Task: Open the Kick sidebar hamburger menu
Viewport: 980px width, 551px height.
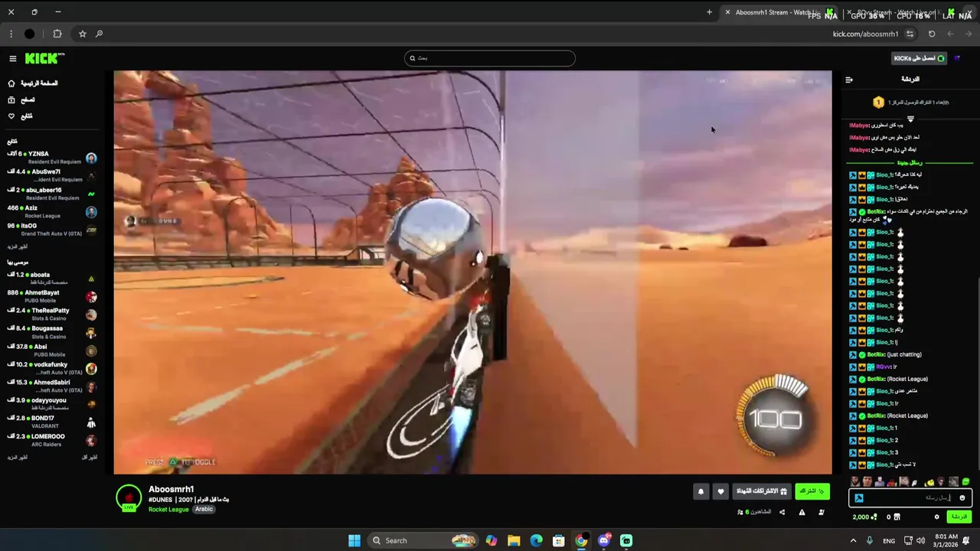Action: (x=13, y=59)
